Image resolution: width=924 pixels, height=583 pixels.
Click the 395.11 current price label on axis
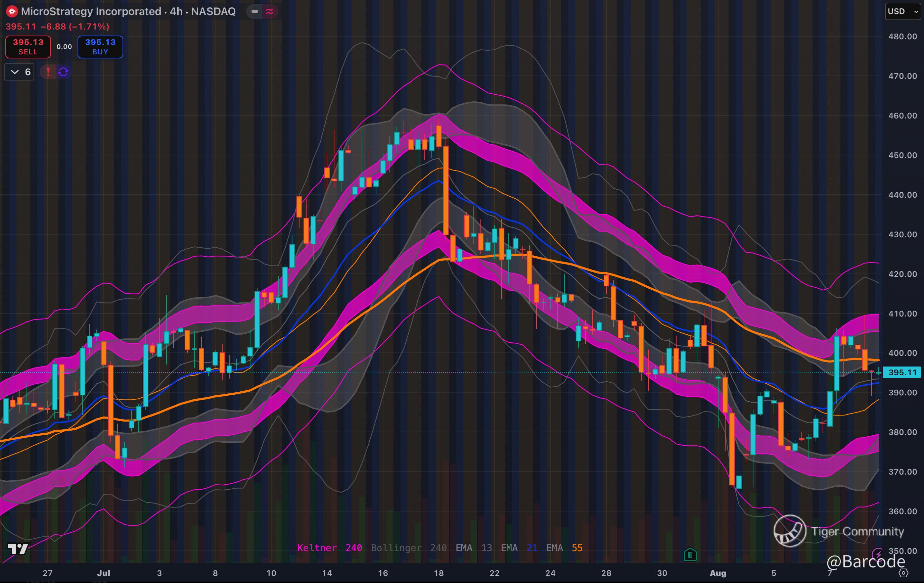click(902, 373)
